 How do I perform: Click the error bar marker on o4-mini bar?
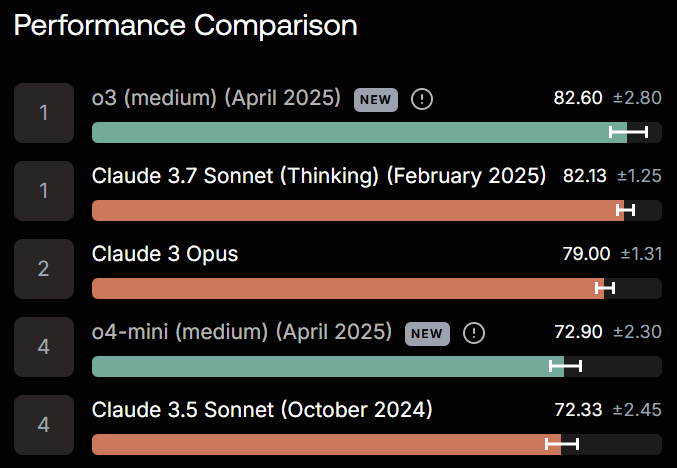coord(565,366)
